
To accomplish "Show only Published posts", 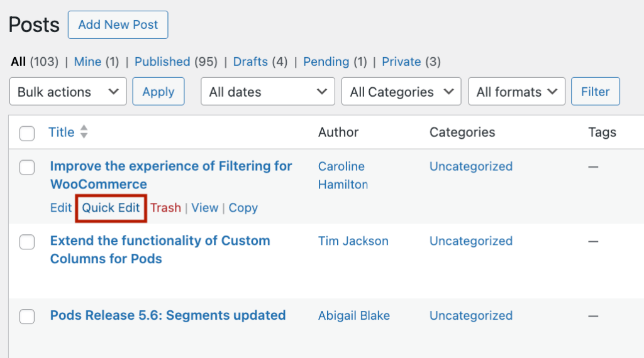I will click(162, 62).
